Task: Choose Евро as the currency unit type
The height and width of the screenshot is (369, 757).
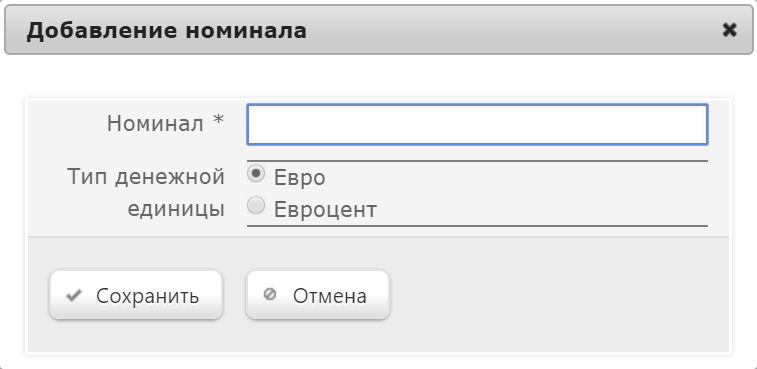Action: pos(256,174)
